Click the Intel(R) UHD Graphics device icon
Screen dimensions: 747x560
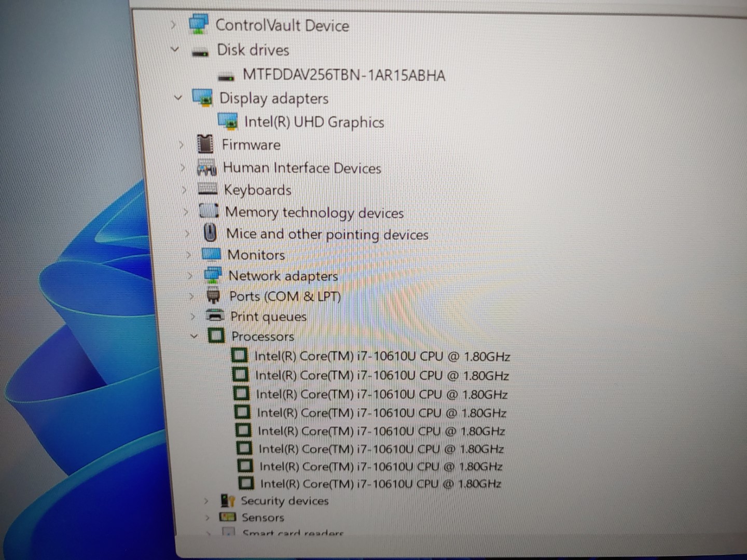click(x=228, y=122)
